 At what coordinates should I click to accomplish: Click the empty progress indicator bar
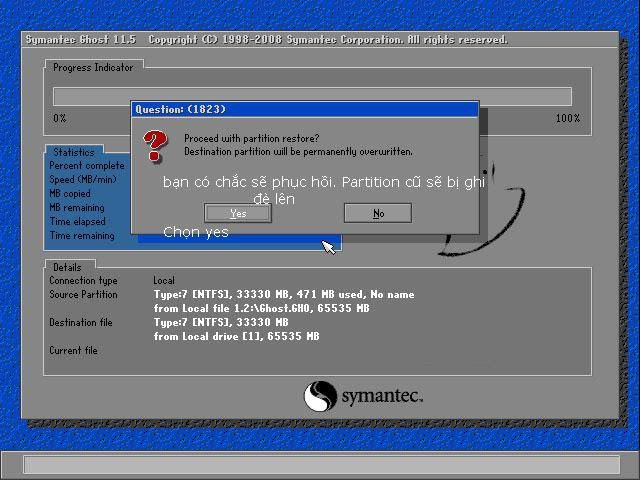coord(312,96)
